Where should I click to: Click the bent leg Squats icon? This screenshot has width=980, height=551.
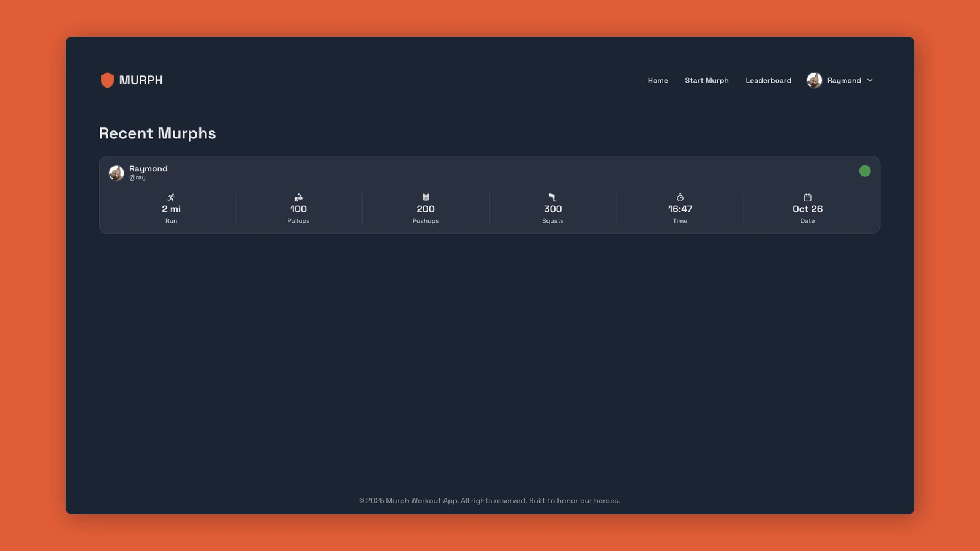click(x=552, y=197)
